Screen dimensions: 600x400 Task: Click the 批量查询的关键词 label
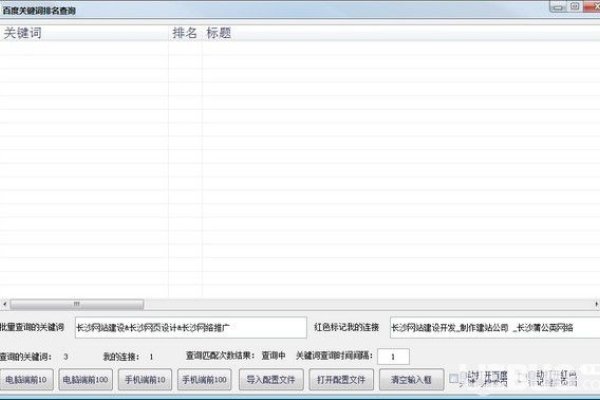[x=32, y=327]
